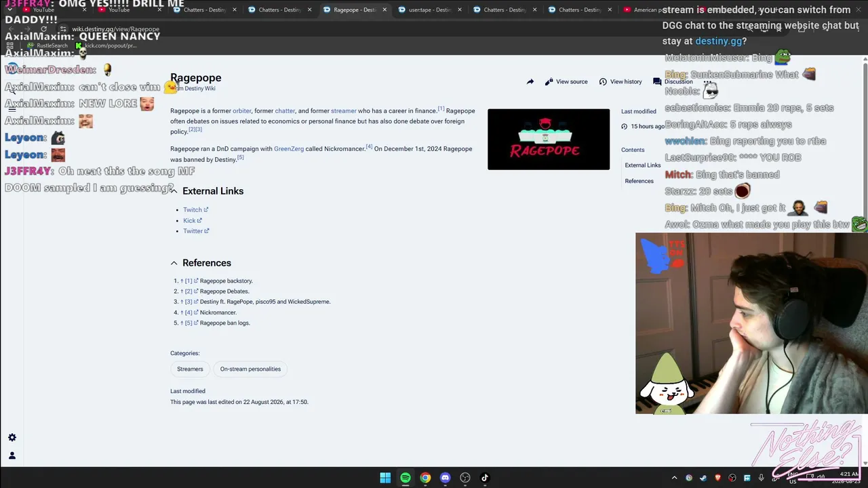The width and height of the screenshot is (868, 488).
Task: Open the wiki search magnifier icon
Action: [12, 89]
